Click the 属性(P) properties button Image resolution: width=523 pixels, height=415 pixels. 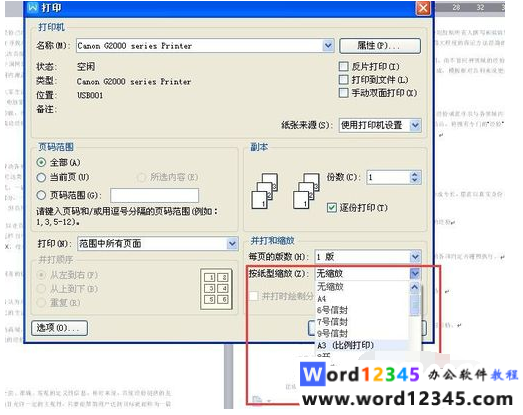pyautogui.click(x=380, y=45)
